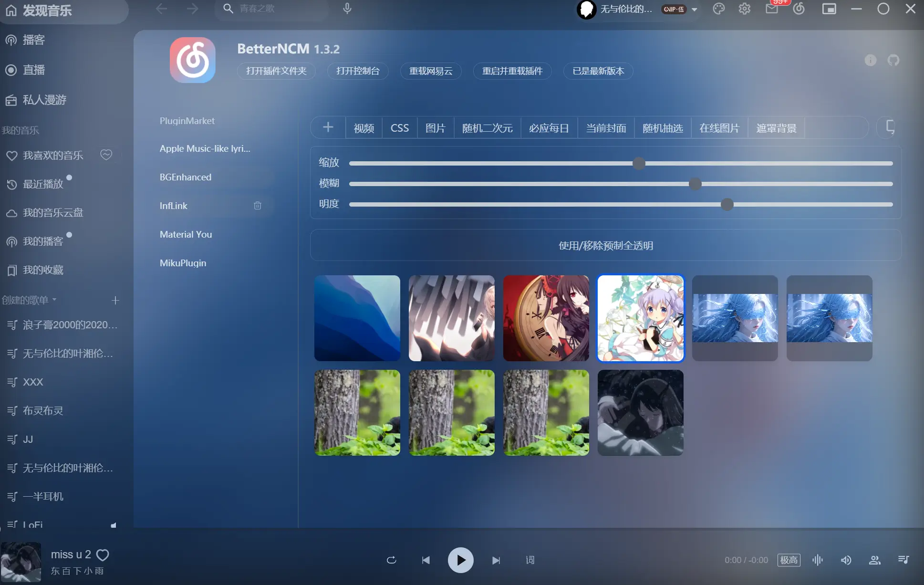Open PluginMarket in plugin list

tap(187, 121)
